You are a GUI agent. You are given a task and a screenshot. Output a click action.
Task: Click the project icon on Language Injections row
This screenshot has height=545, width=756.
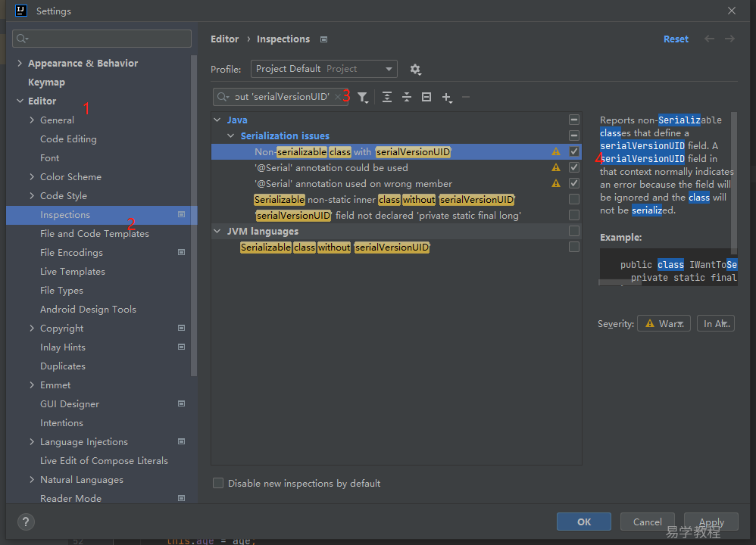181,441
